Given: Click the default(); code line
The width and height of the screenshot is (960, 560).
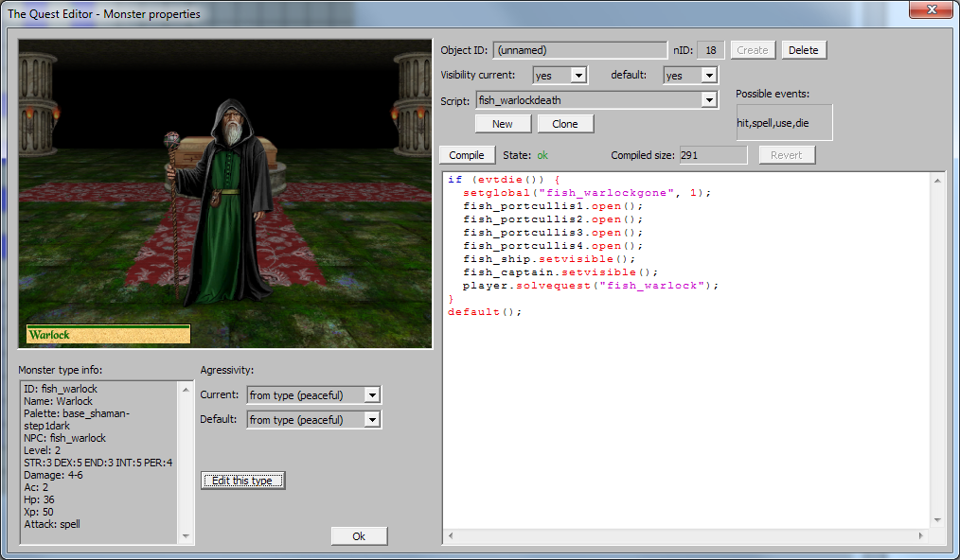Looking at the screenshot, I should tap(485, 312).
